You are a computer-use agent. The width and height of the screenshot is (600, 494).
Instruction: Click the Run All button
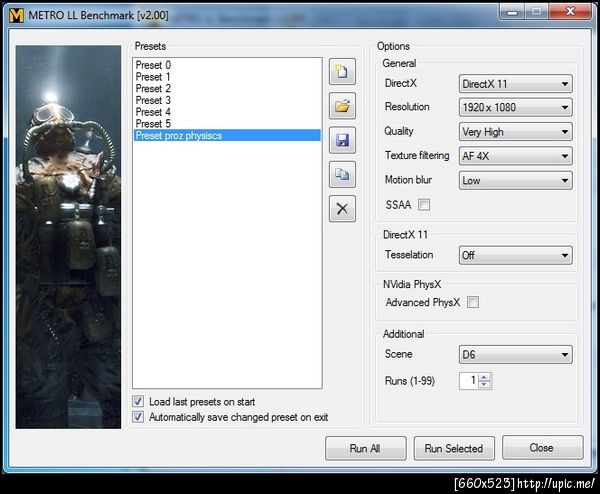tap(365, 448)
